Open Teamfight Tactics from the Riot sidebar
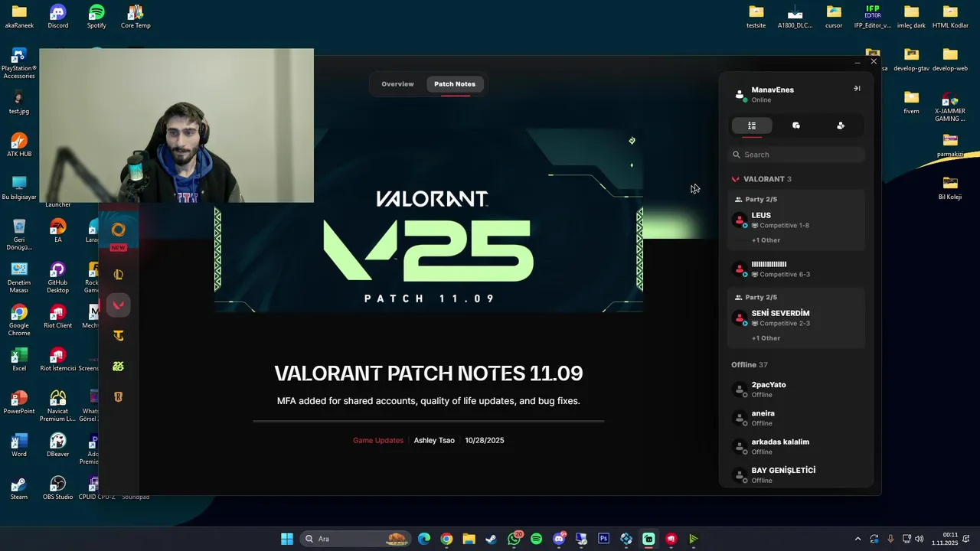 [118, 336]
